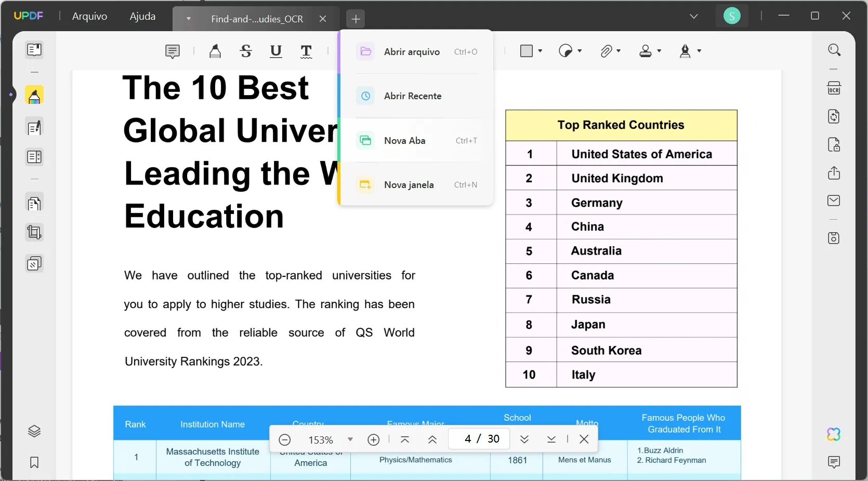The width and height of the screenshot is (868, 481).
Task: Select the highlighter tool in toolbar
Action: pos(215,51)
